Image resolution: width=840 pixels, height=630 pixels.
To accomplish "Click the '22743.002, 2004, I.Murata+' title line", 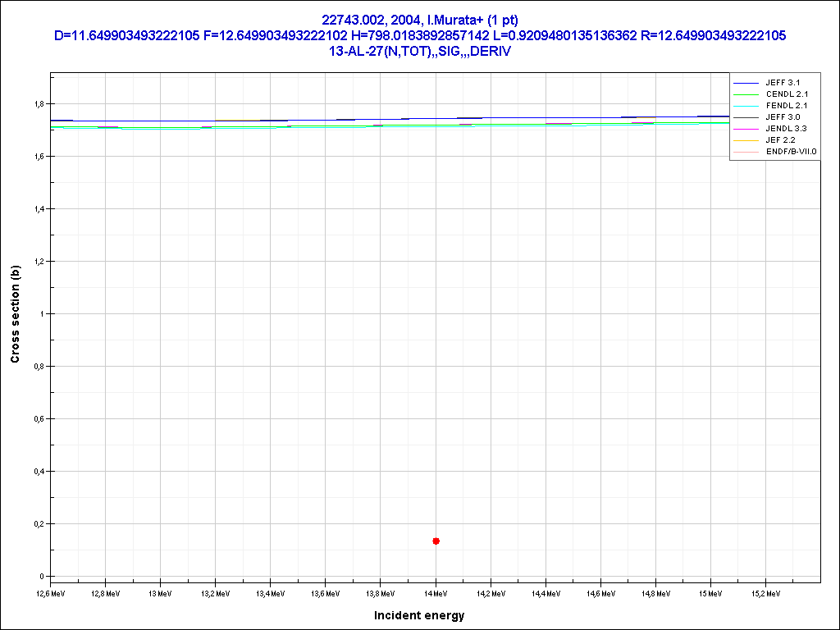I will click(x=419, y=20).
